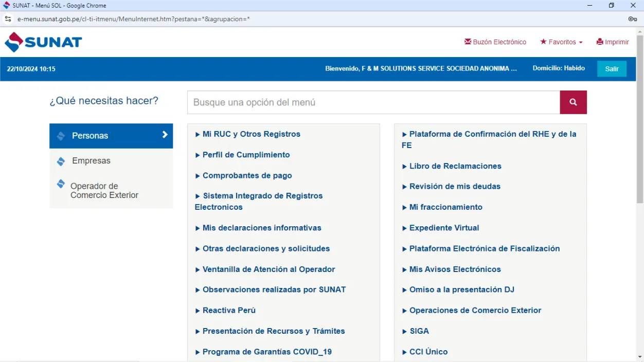Image resolution: width=644 pixels, height=362 pixels.
Task: Click the Favoritos star icon
Action: point(543,42)
